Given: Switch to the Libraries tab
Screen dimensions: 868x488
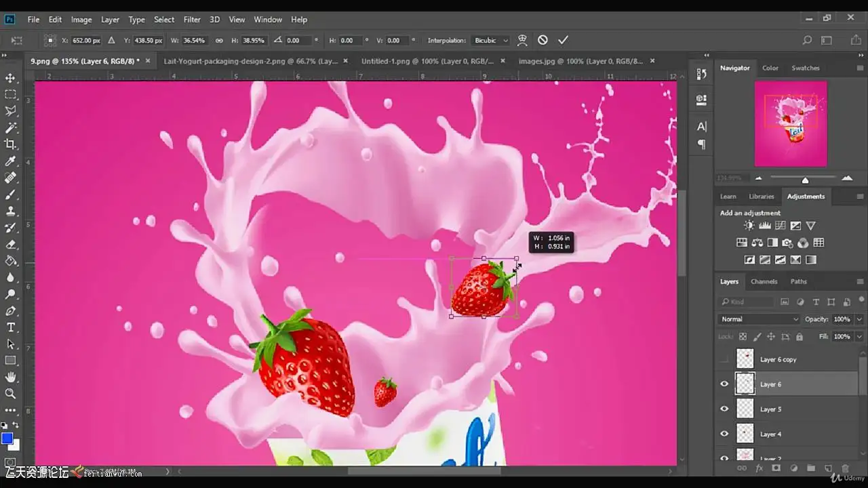Looking at the screenshot, I should [x=762, y=197].
